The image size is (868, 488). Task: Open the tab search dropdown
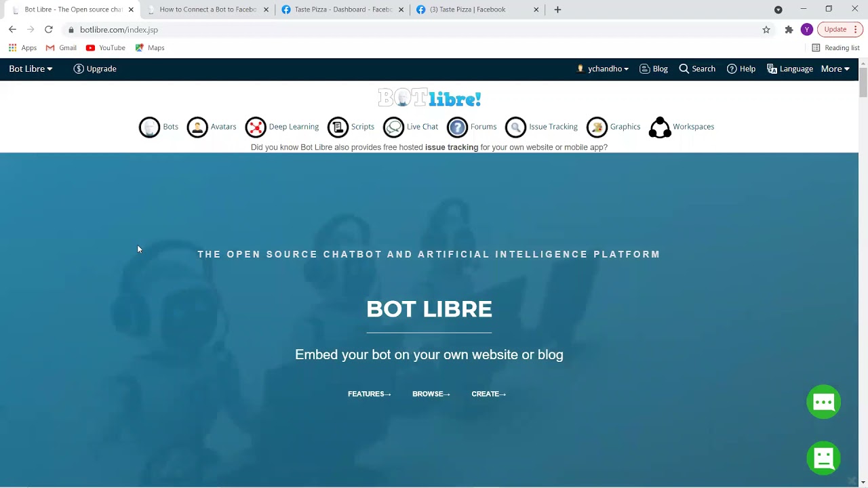[778, 9]
